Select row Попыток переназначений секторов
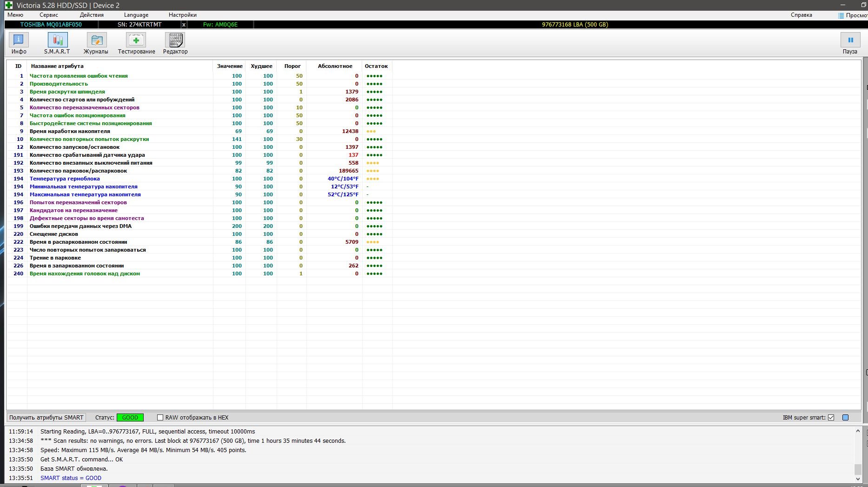Screen dimensions: 868x487 point(200,202)
